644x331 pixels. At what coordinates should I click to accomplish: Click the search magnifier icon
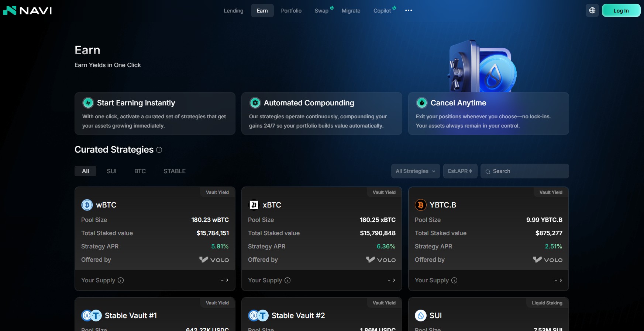tap(488, 171)
